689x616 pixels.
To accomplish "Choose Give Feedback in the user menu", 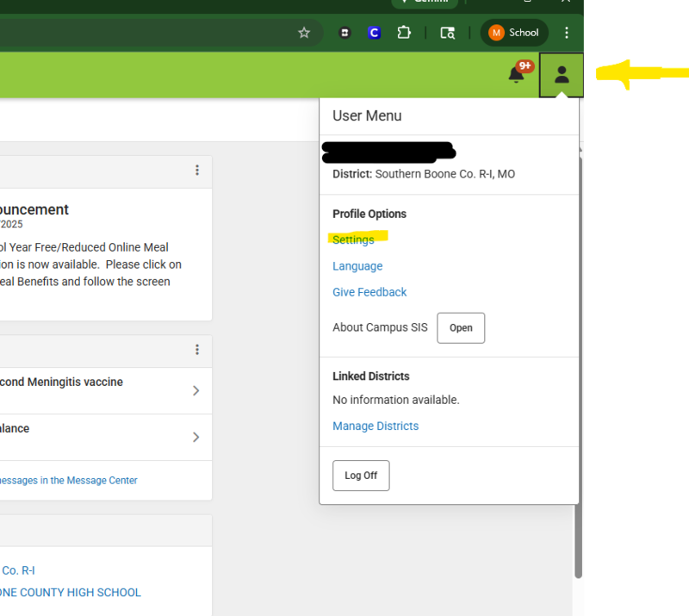I will [369, 292].
